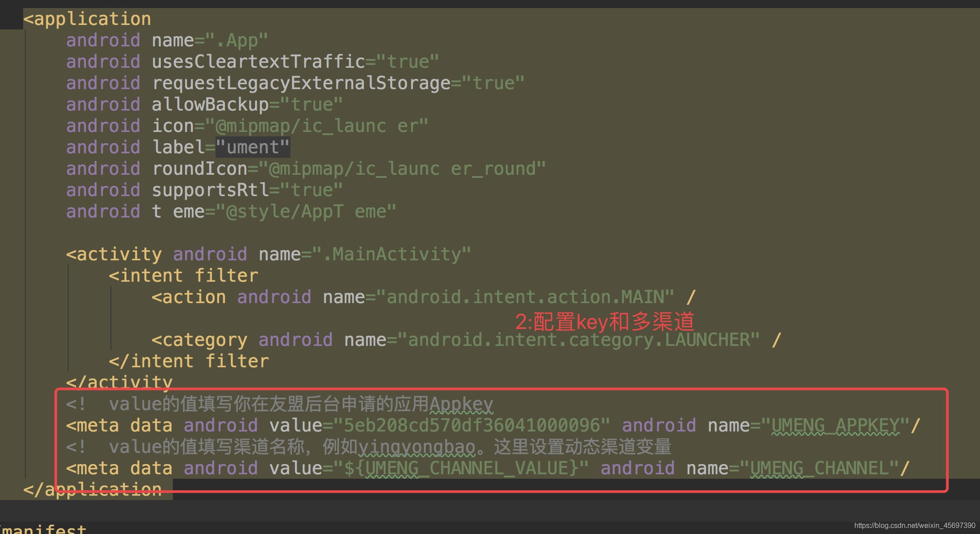Click the opening application tag

[87, 19]
